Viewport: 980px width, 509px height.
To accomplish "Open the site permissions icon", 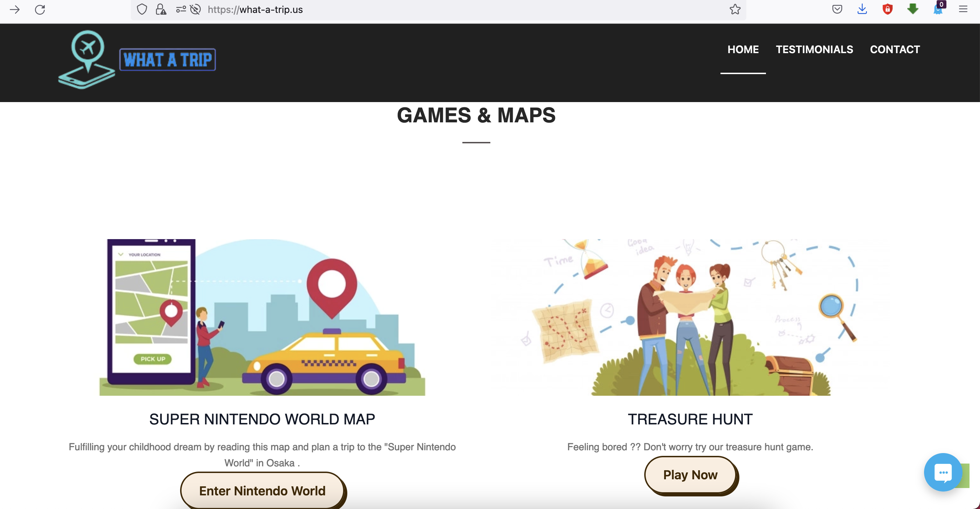I will [181, 9].
